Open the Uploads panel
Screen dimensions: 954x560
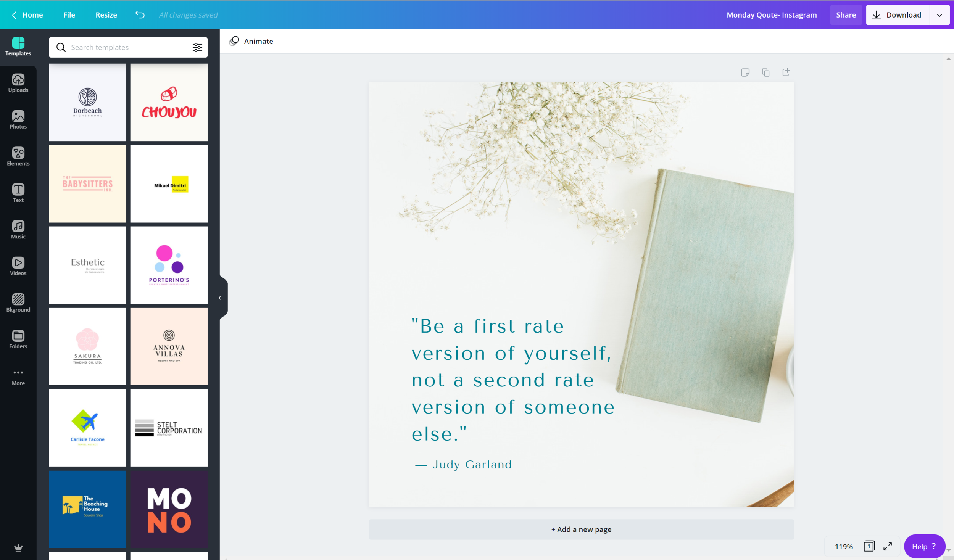[x=18, y=83]
